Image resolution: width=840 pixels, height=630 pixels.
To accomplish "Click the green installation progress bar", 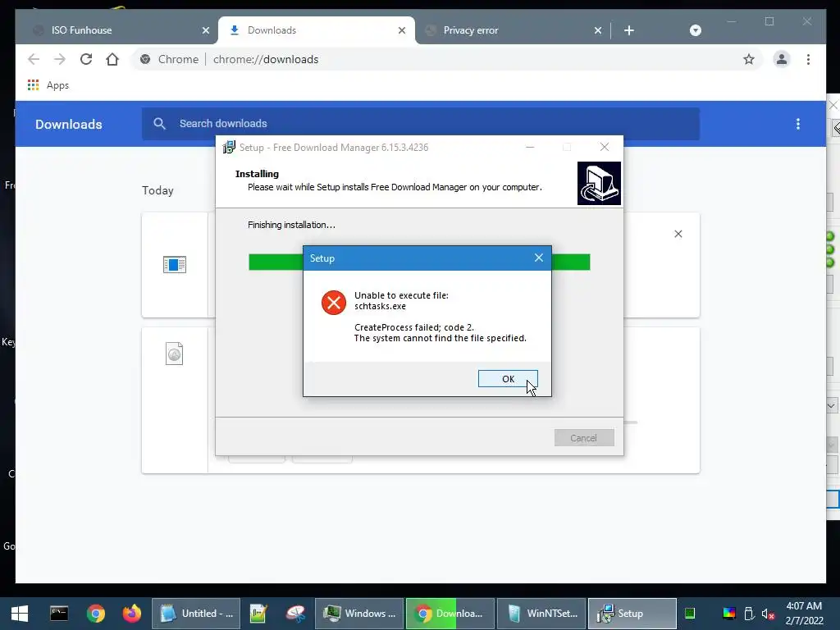I will 419,262.
